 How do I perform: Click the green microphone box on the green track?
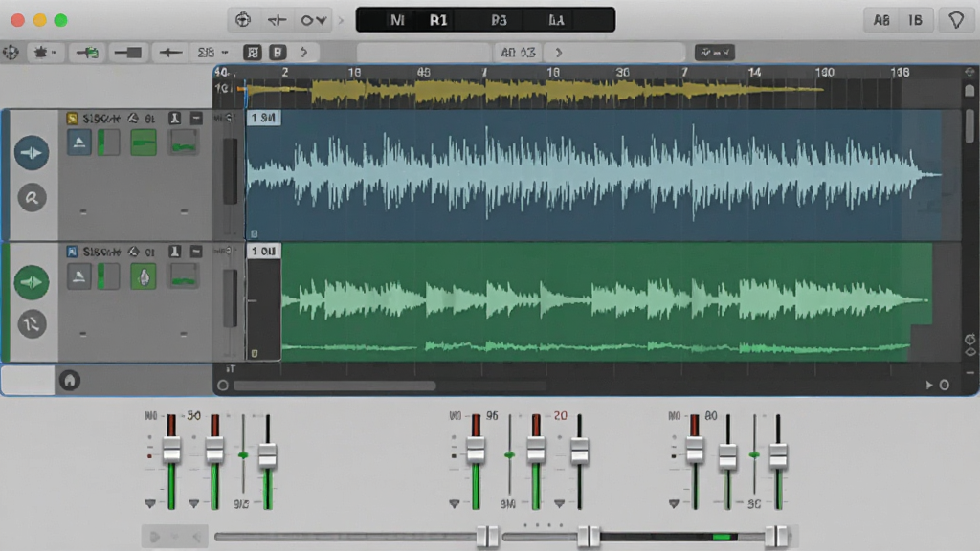[144, 276]
